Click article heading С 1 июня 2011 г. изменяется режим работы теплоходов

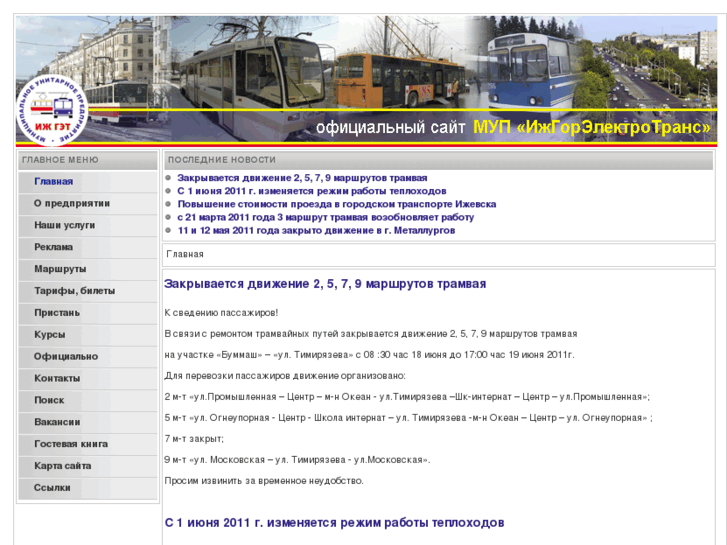(x=334, y=523)
